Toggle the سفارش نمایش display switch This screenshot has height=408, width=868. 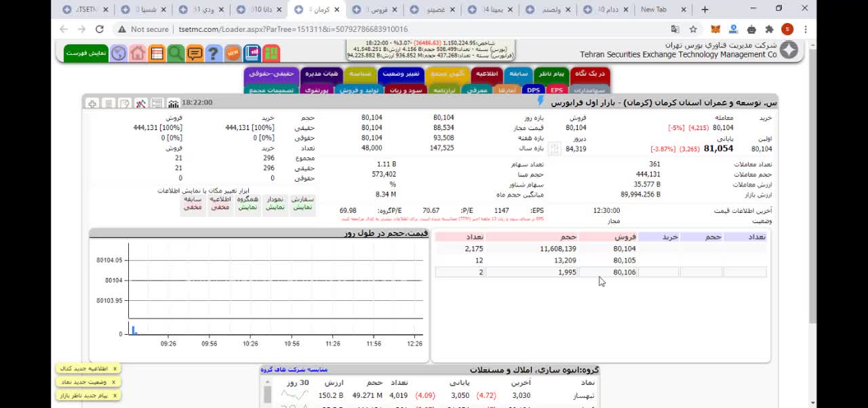point(302,203)
